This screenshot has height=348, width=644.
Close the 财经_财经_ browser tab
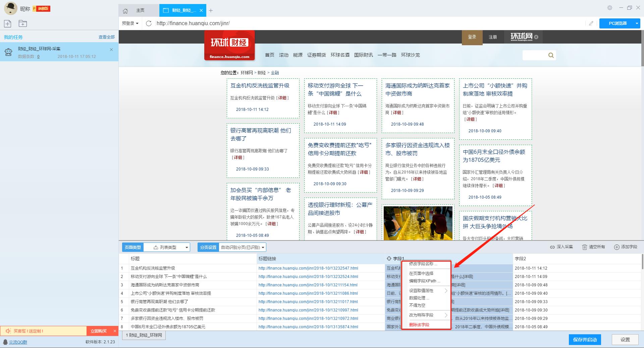point(201,10)
